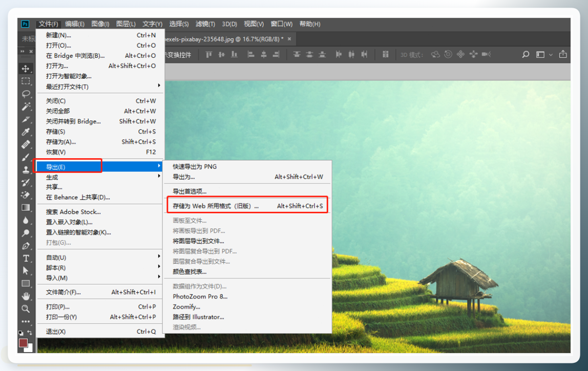Image resolution: width=588 pixels, height=371 pixels.
Task: Choose 路径到 Illustrator...
Action: click(247, 317)
